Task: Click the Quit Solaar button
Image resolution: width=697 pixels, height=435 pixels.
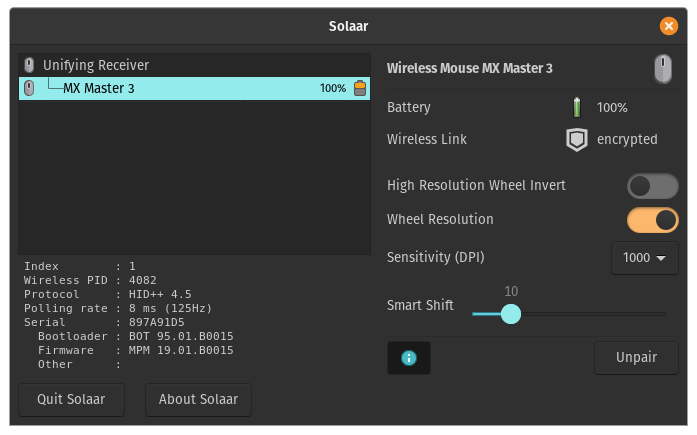Action: pos(71,399)
